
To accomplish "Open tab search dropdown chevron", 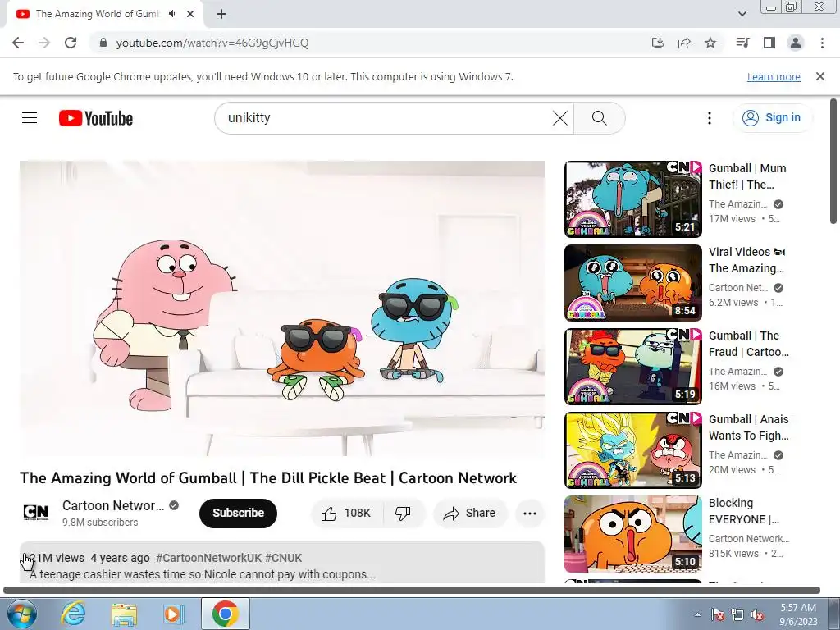I will [742, 14].
